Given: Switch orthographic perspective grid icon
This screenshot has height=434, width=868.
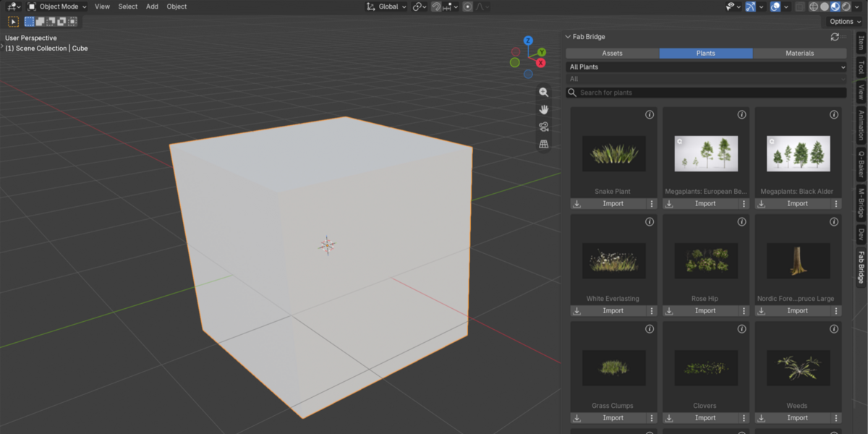Looking at the screenshot, I should [x=543, y=144].
